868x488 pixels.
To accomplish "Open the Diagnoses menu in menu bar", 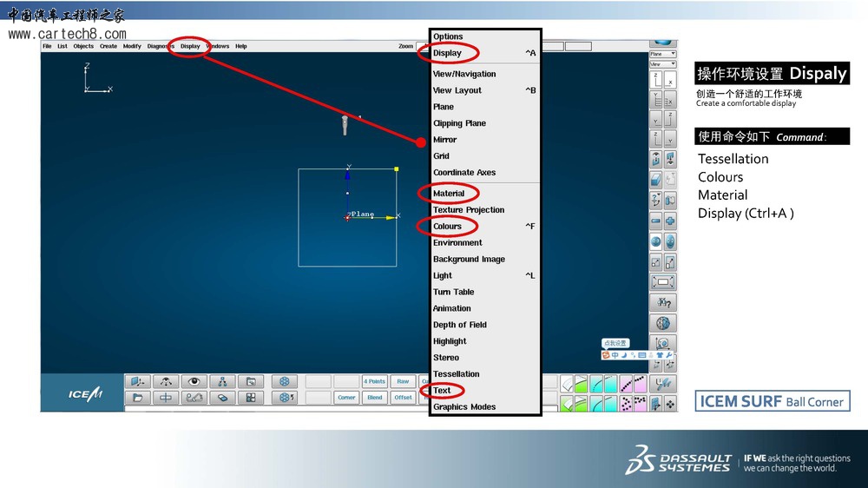I will pos(161,46).
